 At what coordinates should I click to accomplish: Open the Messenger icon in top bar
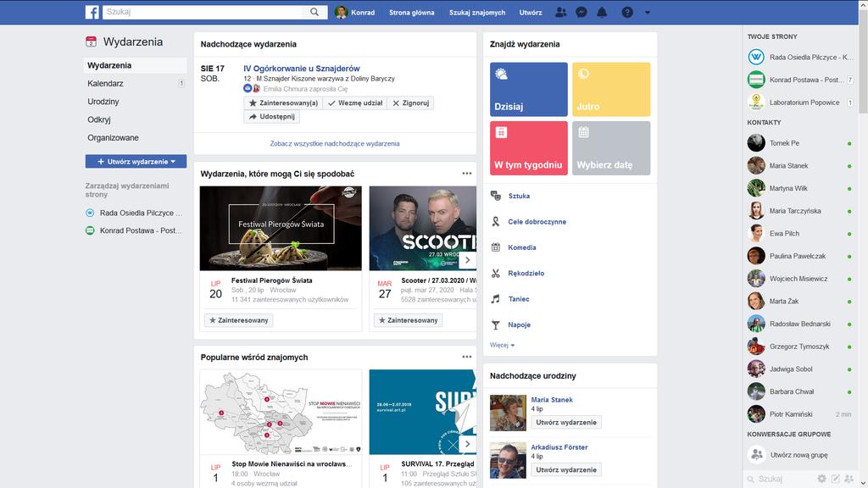(581, 12)
